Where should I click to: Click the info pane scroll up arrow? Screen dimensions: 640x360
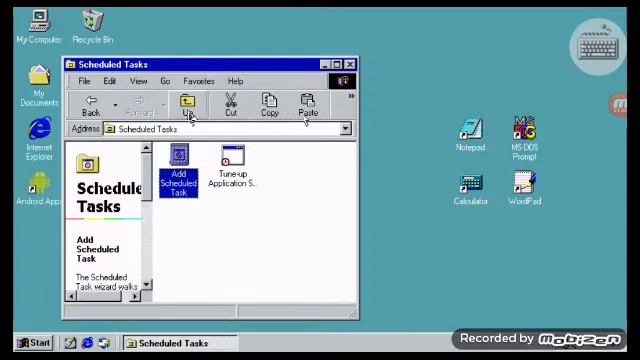147,148
